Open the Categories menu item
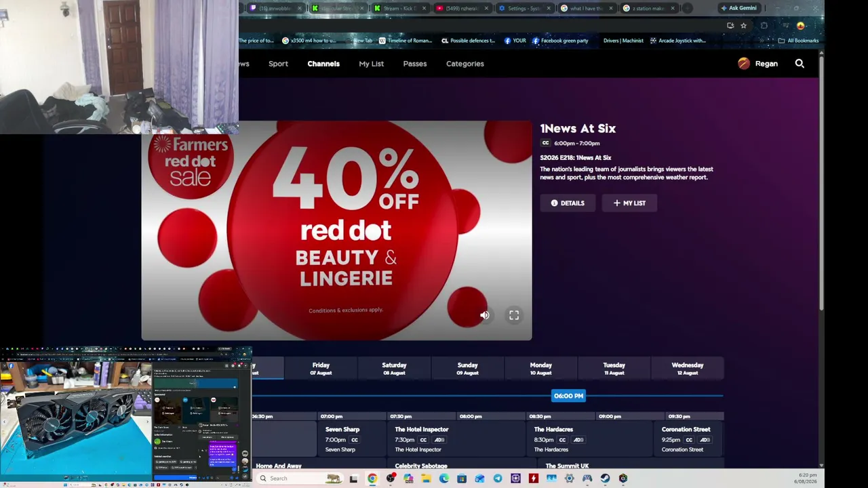Screen dimensions: 868x488 click(x=465, y=64)
